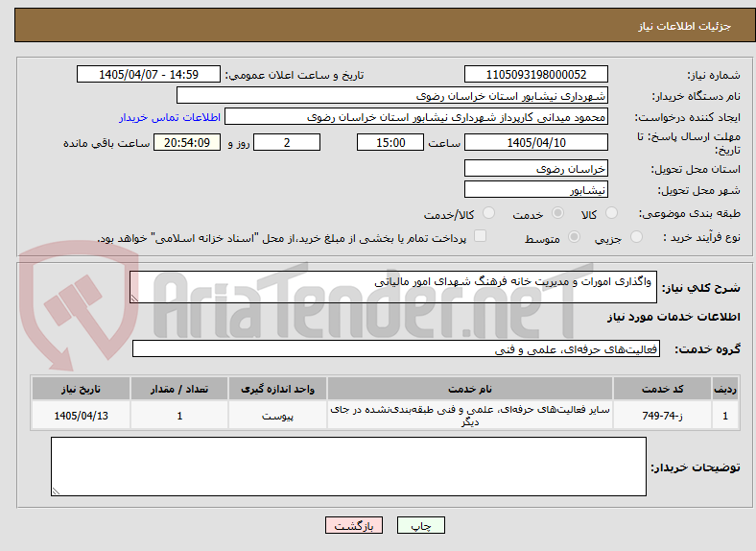
Task: Open the اطلاعات تماس خریدار link
Action: click(x=170, y=117)
